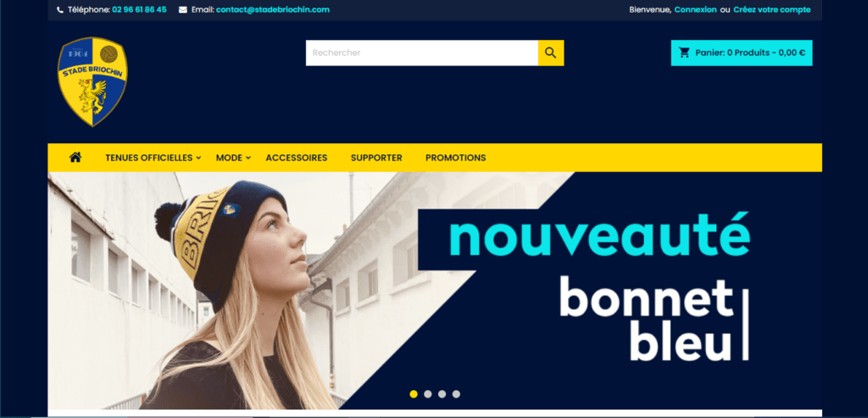Open the Supporter menu item
Screen dimensions: 868x418
[x=376, y=158]
